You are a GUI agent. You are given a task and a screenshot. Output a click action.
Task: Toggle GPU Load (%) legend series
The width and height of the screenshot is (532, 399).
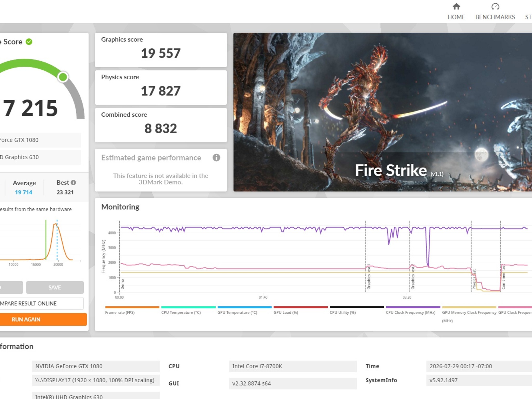point(286,312)
